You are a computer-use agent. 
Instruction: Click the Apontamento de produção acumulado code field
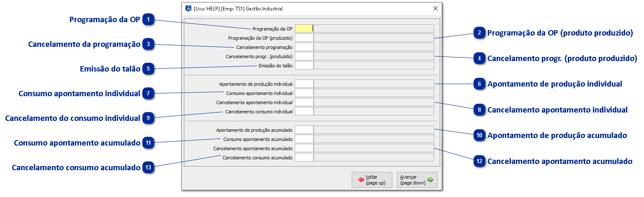(x=304, y=130)
